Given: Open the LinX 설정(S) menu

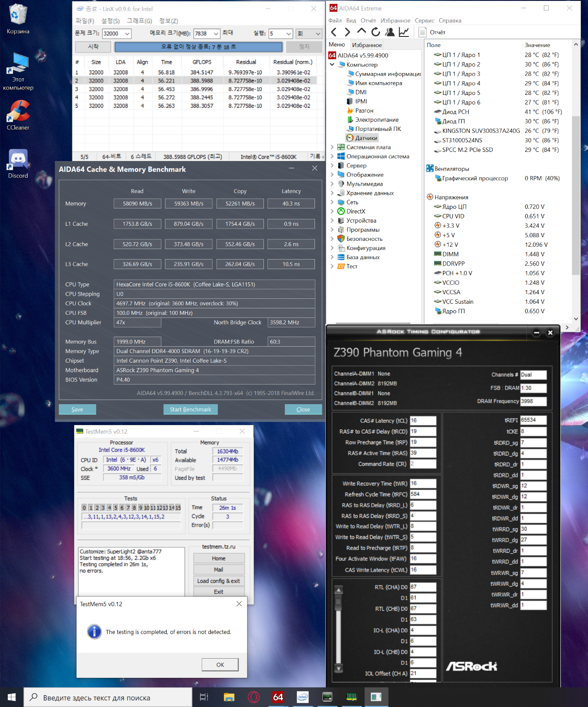Looking at the screenshot, I should 110,21.
